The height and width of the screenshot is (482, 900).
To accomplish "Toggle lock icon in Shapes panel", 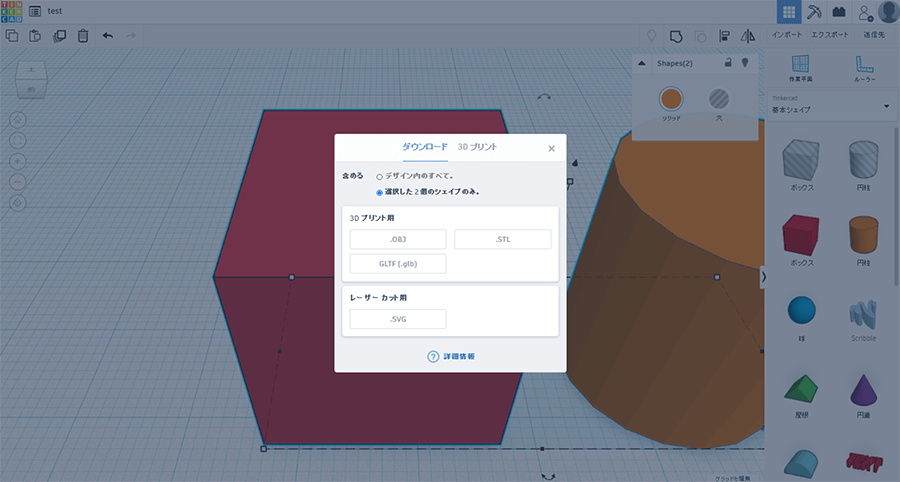I will [728, 63].
